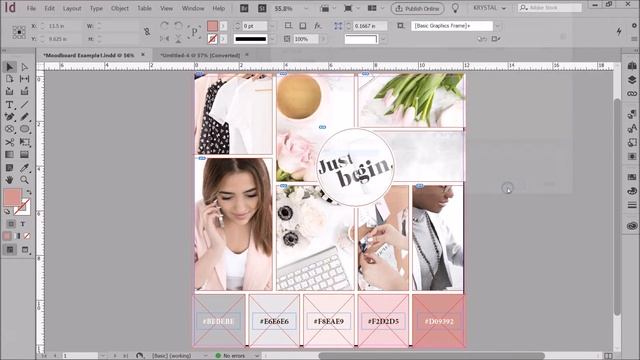This screenshot has height=360, width=640.
Task: Select the Eyedropper tool
Action: point(24,168)
